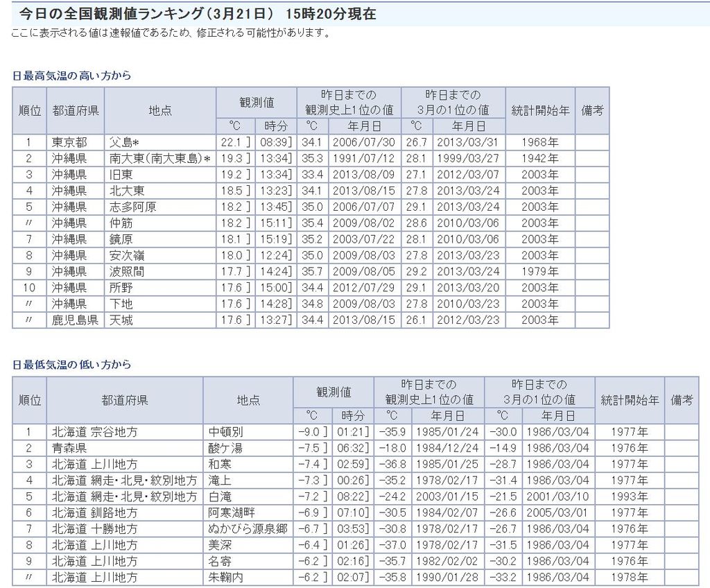The height and width of the screenshot is (588, 710).
Task: Select the 朱鞠内 location cell
Action: pos(225,577)
